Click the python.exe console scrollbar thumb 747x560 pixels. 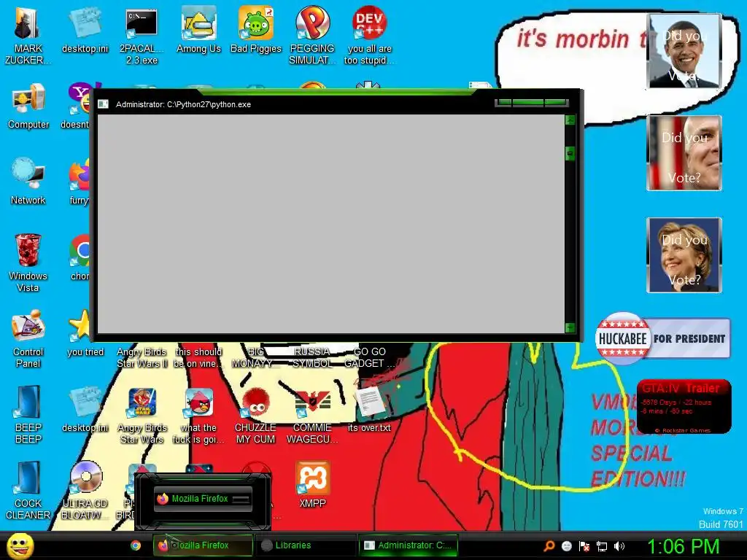click(x=570, y=153)
